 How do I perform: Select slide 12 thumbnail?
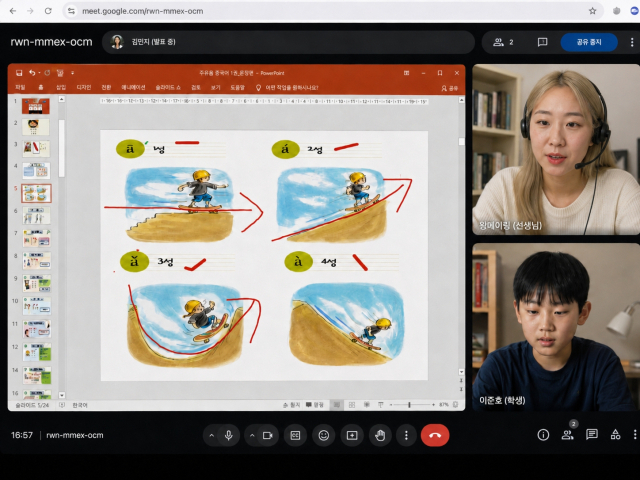click(x=37, y=352)
